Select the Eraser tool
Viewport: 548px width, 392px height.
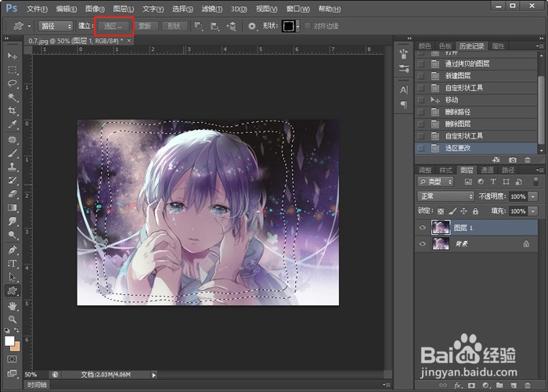(13, 194)
